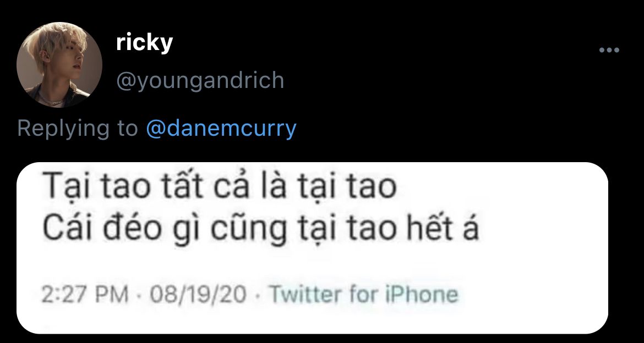The width and height of the screenshot is (644, 343).
Task: Open the attached tweet screenshot image
Action: click(312, 248)
